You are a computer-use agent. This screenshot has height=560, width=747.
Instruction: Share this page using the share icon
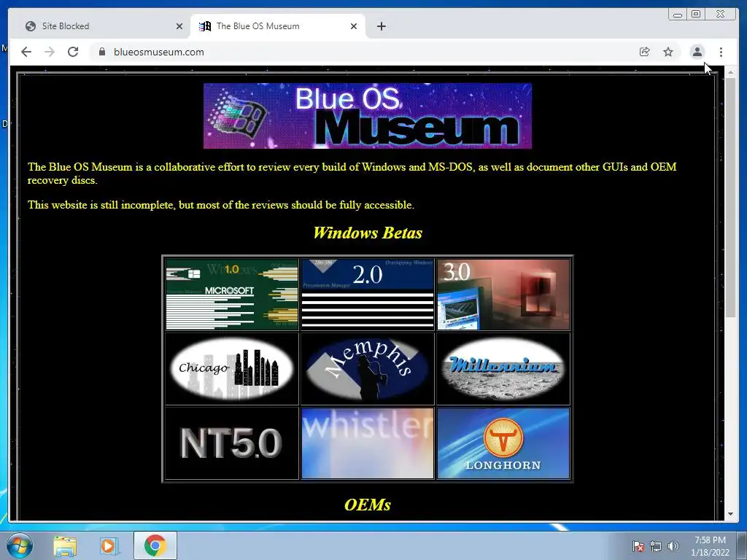coord(645,52)
